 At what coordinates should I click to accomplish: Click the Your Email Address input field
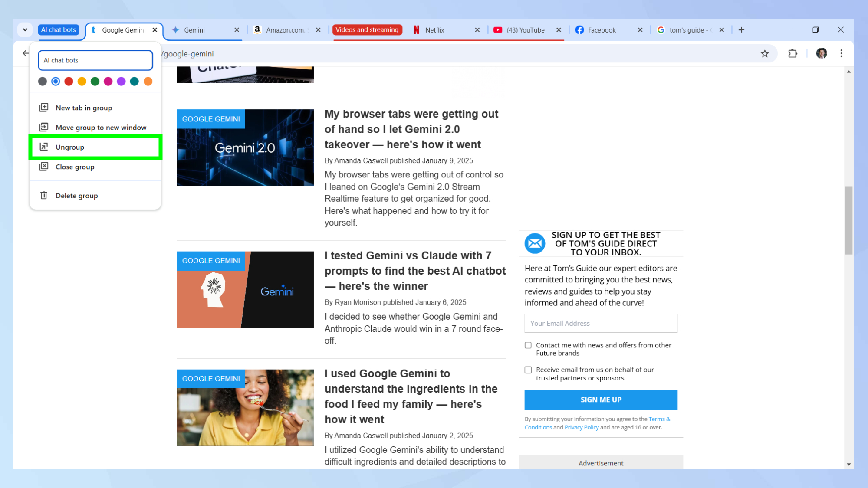(x=601, y=323)
